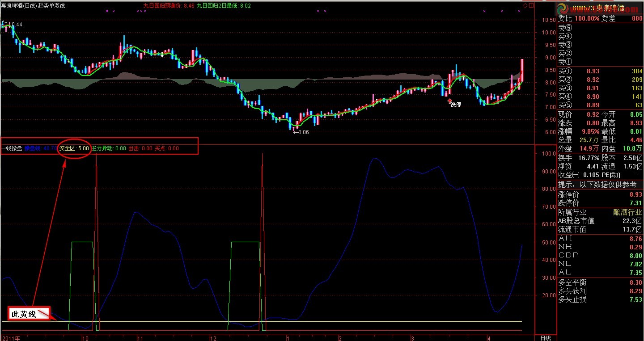Click the 跌停价 7.31 row
Screen dimensions: 644x341
(600, 203)
